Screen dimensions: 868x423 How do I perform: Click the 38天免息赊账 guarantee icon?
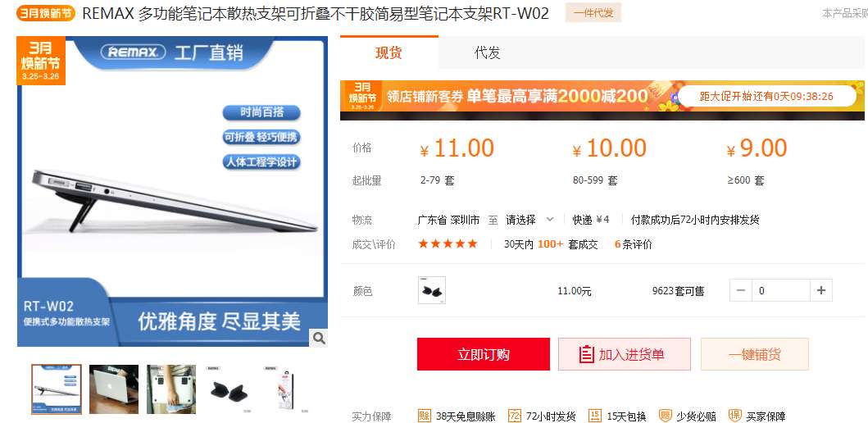tap(424, 416)
